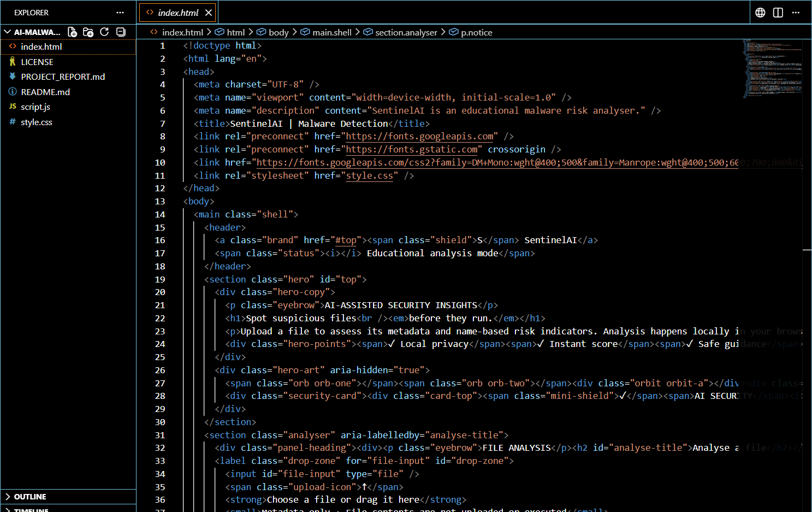Open script.js in the Explorer
Screen dimensions: 812x512
coord(68,107)
